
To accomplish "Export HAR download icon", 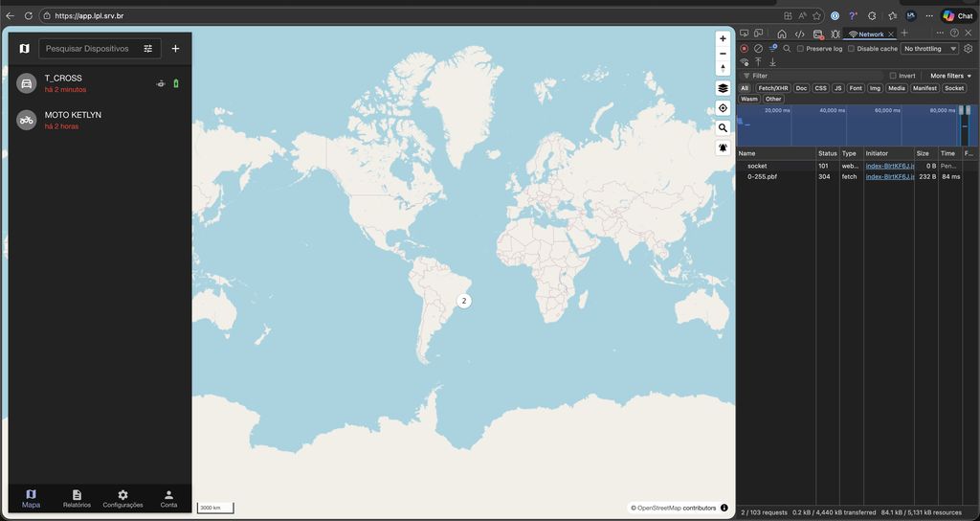I will point(772,62).
